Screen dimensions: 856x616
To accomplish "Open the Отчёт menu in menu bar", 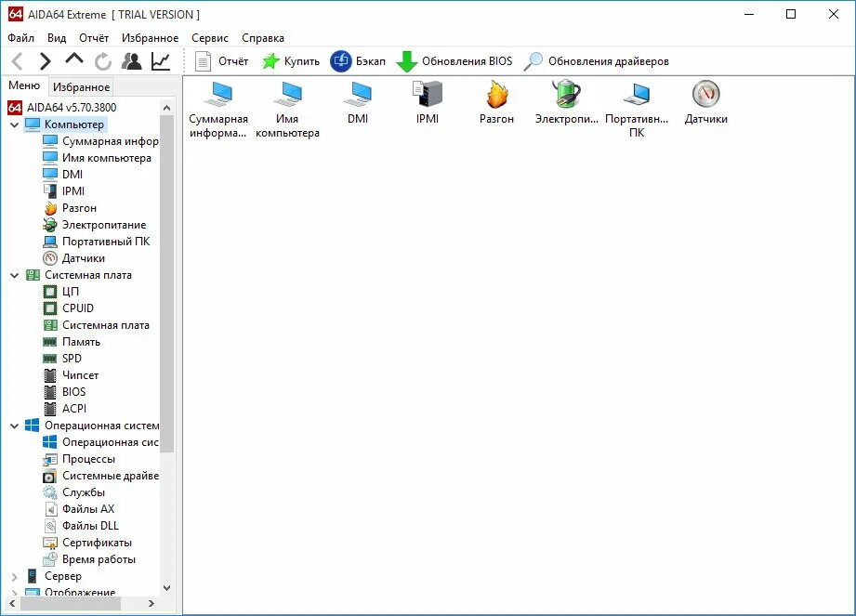I will coord(94,38).
